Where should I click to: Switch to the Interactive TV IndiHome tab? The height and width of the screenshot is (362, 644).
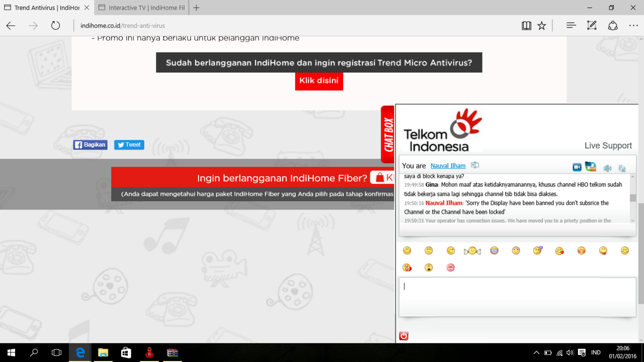pyautogui.click(x=141, y=8)
